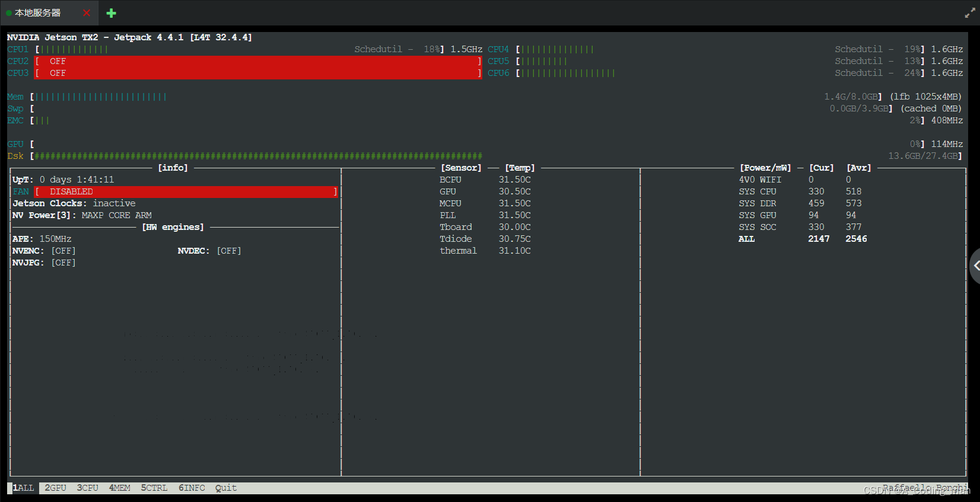Click the thermal sensor row
The image size is (980, 502).
coord(485,251)
